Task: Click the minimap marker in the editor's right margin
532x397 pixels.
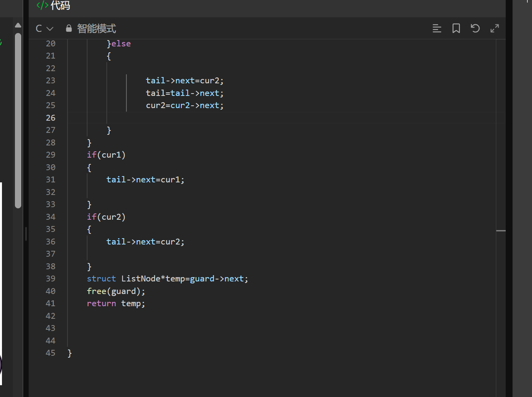Action: point(501,231)
